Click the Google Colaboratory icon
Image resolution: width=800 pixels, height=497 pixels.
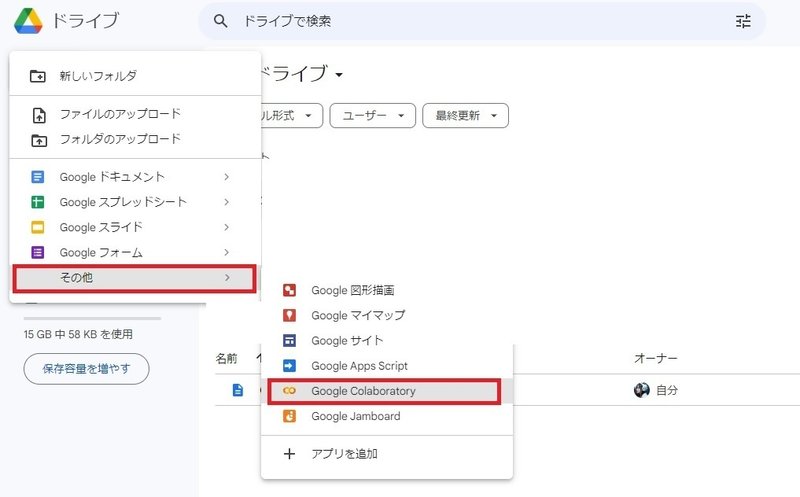point(289,391)
